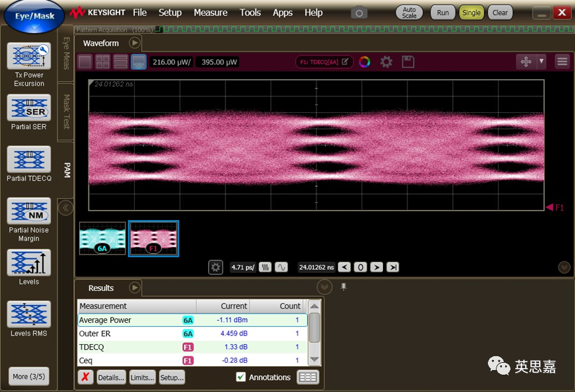Open the measurement Limits dialog

coord(142,377)
